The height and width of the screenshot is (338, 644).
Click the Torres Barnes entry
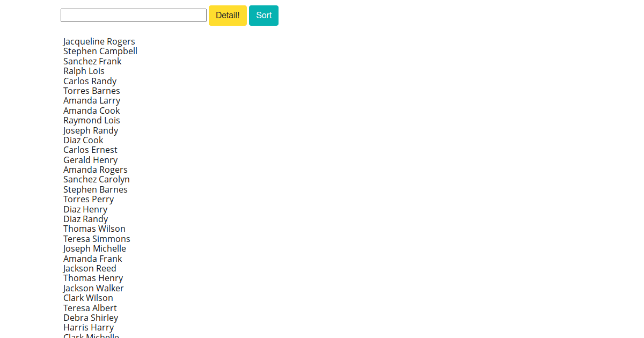(92, 91)
